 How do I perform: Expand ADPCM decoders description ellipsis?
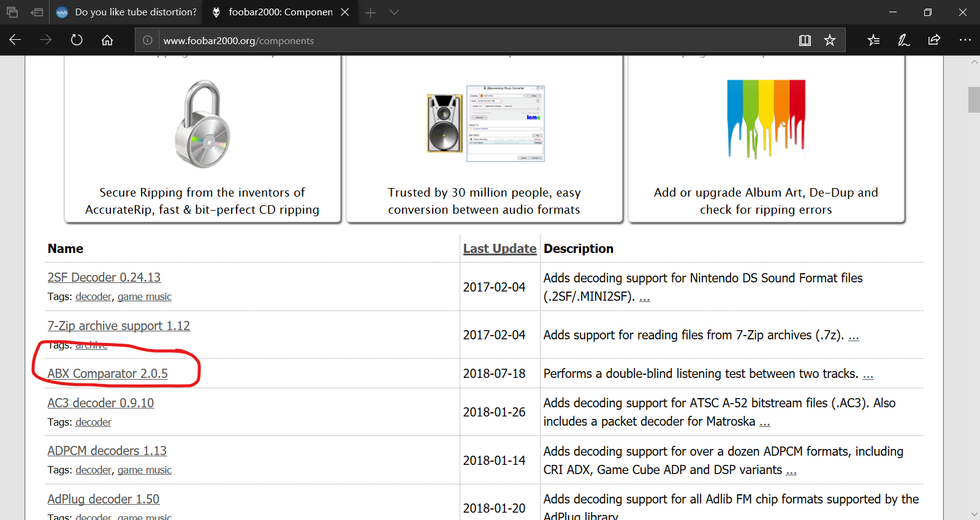pos(791,470)
